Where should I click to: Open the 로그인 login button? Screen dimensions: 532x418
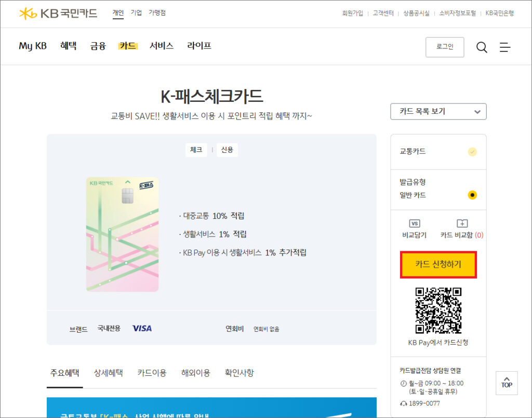click(x=445, y=47)
